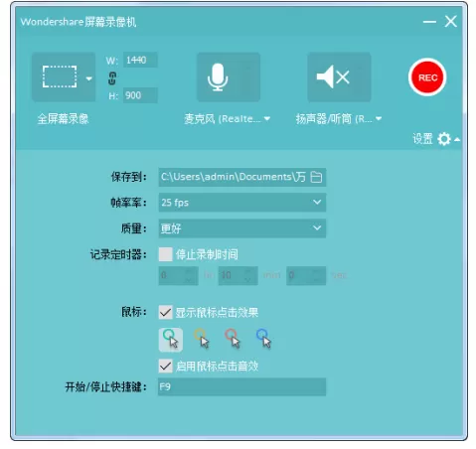This screenshot has width=476, height=449.
Task: Uncheck the 启用鼠标点击音效 checkbox
Action: (x=165, y=366)
